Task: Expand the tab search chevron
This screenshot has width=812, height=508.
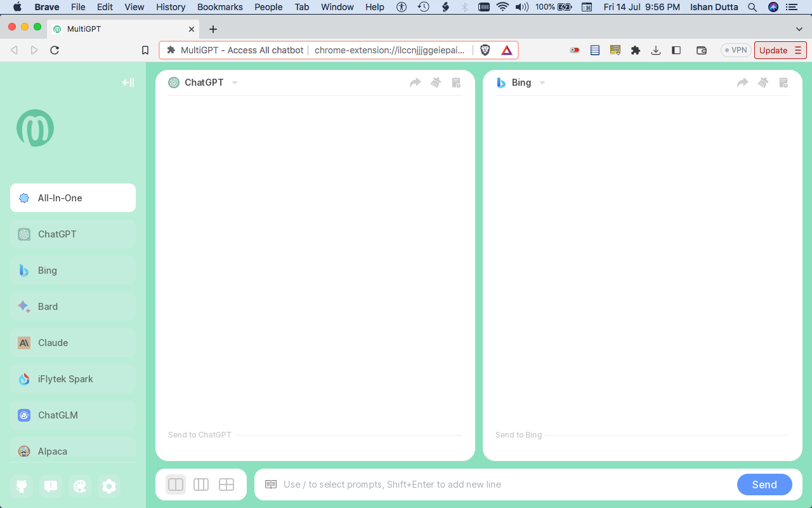Action: (799, 29)
